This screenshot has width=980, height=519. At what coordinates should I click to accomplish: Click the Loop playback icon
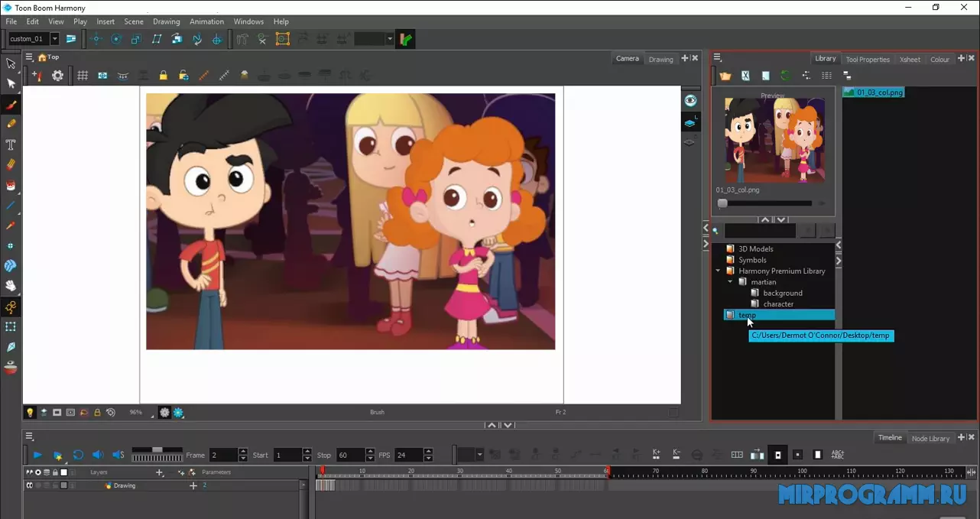click(78, 455)
